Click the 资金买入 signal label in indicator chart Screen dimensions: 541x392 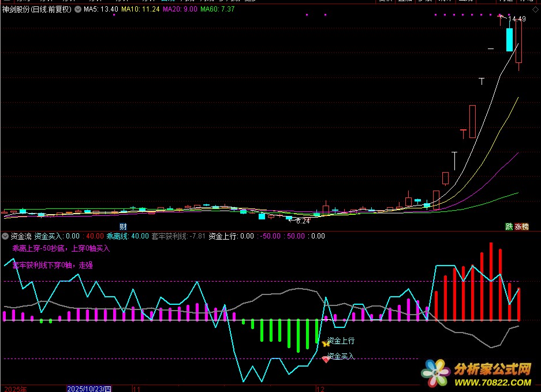[341, 356]
